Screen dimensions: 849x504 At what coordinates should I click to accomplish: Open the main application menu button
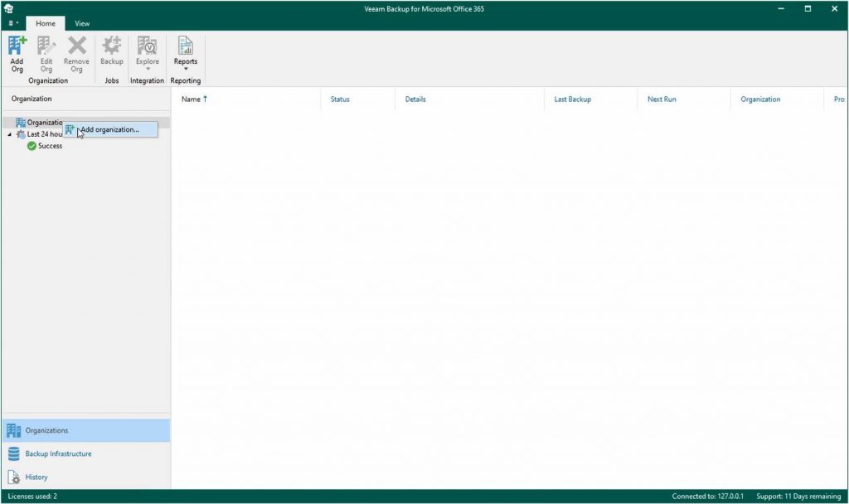[x=13, y=23]
